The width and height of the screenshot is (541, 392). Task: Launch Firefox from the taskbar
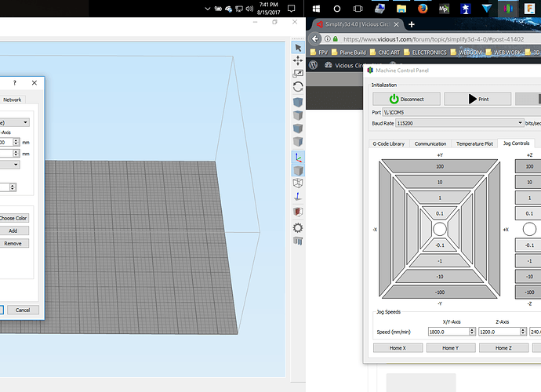423,9
